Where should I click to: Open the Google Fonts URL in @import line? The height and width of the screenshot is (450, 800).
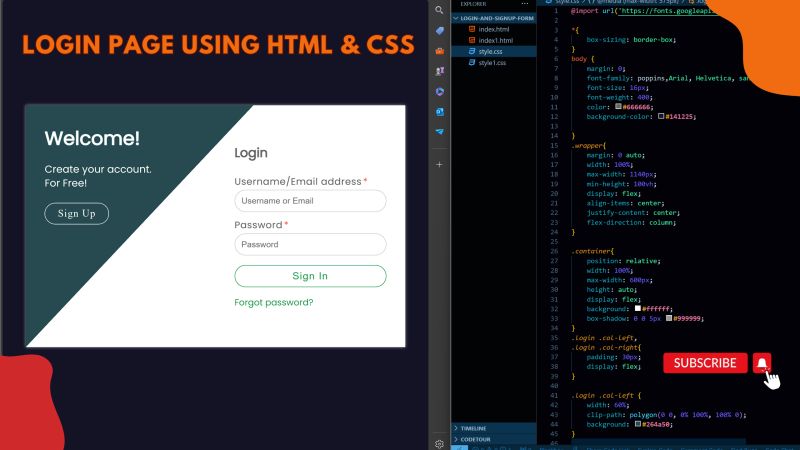[666, 11]
